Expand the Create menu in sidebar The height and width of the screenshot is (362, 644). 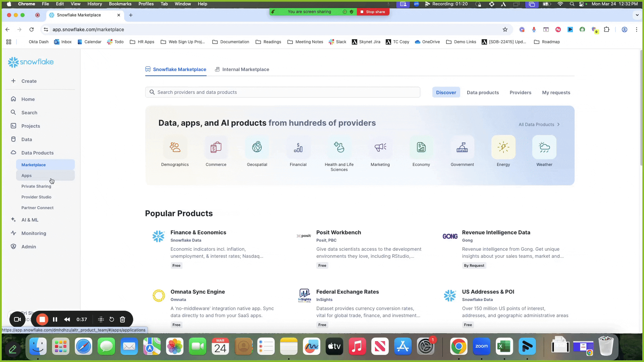click(x=29, y=81)
